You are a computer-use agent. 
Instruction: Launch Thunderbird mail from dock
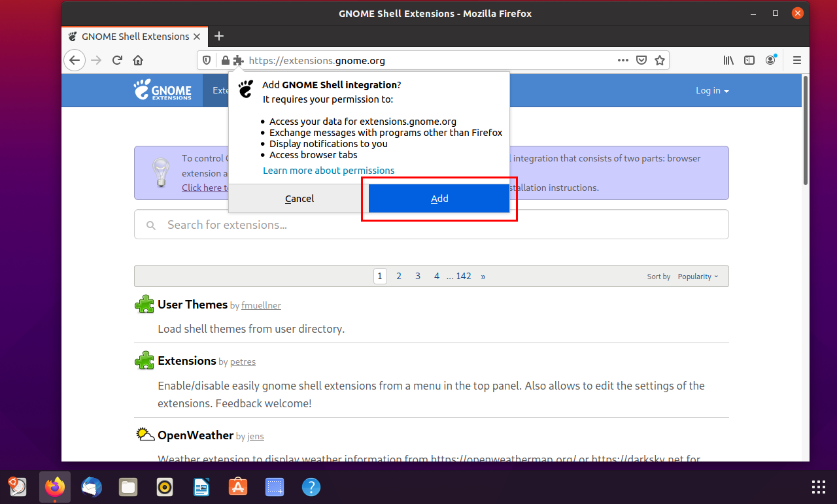tap(92, 487)
